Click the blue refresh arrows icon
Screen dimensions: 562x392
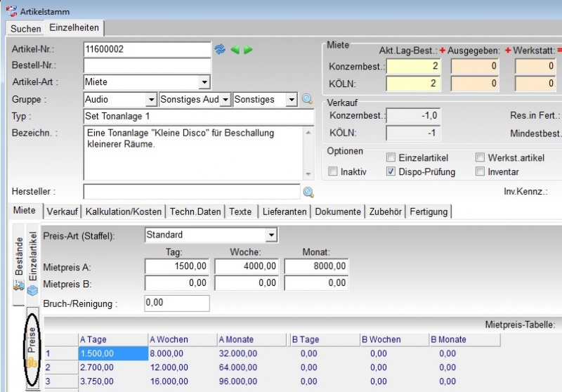220,49
